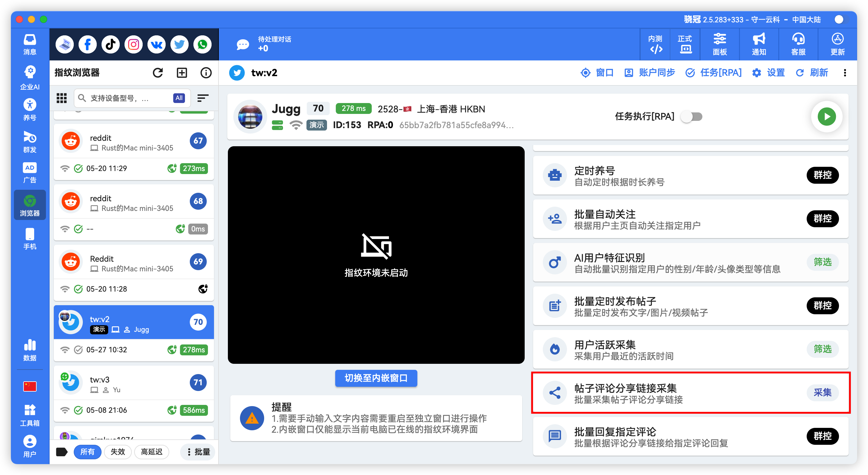Select the Reddit entry numbered 69
Image resolution: width=868 pixels, height=475 pixels.
tap(134, 273)
